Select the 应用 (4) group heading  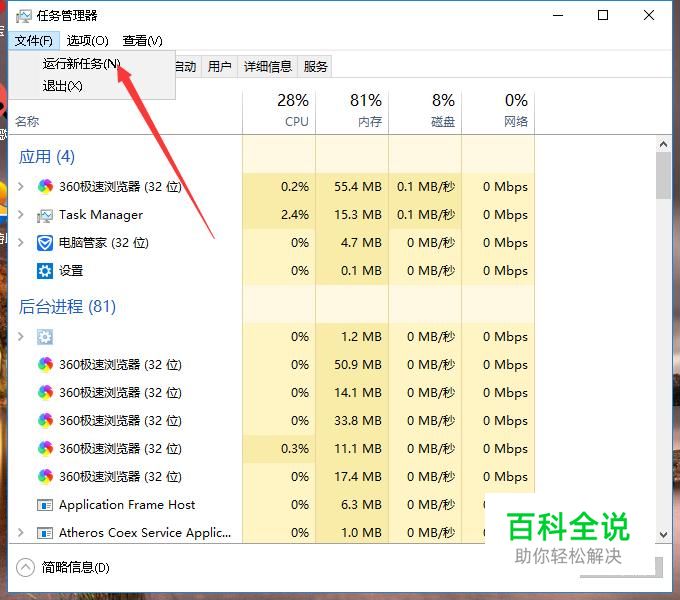tap(47, 157)
